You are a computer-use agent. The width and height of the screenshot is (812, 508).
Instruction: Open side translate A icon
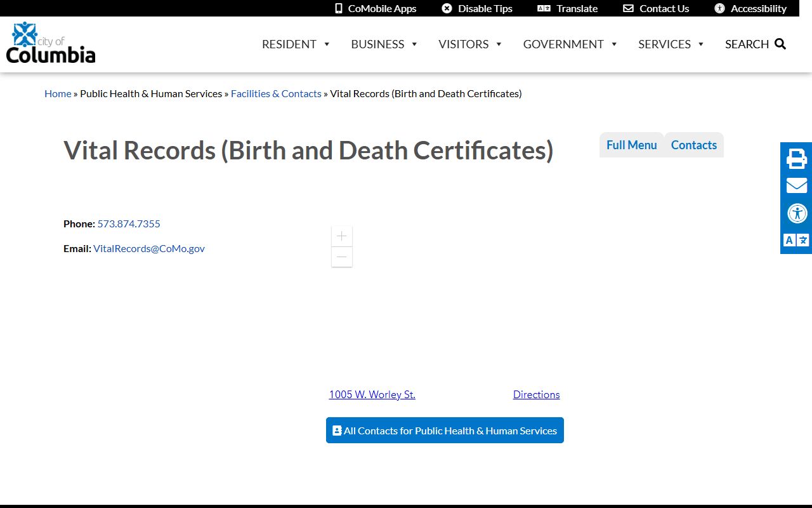click(797, 240)
